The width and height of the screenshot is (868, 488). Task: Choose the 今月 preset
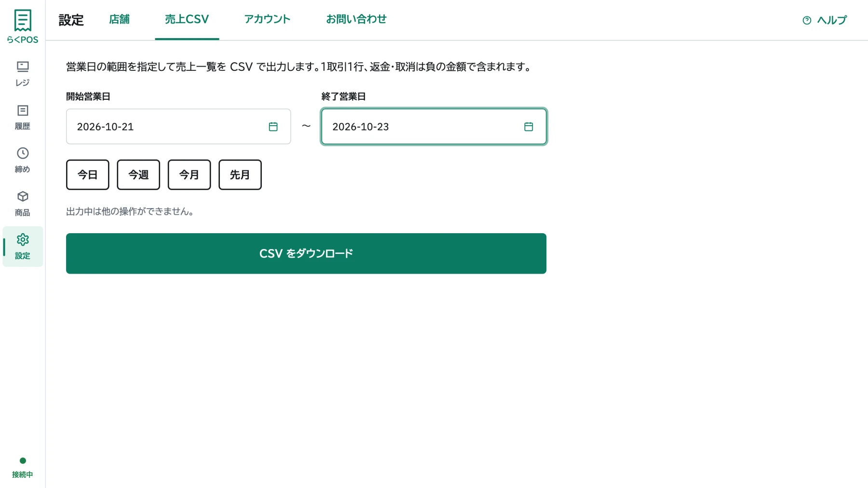(189, 175)
